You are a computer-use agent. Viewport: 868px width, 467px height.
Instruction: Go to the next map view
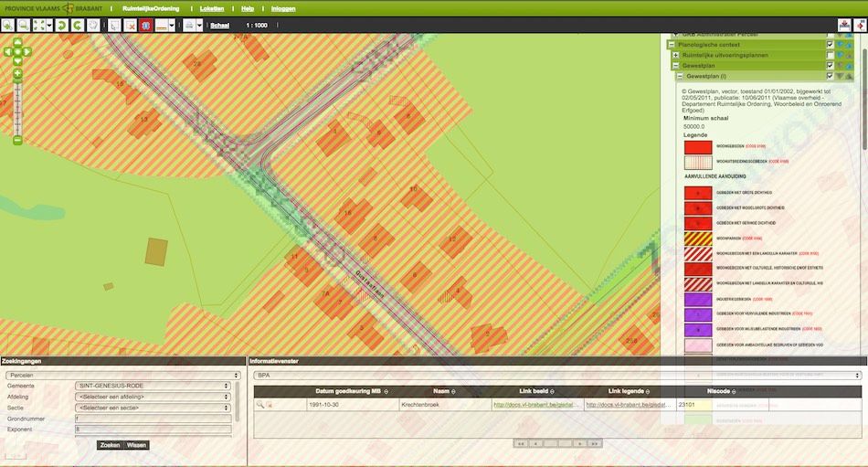click(x=77, y=26)
